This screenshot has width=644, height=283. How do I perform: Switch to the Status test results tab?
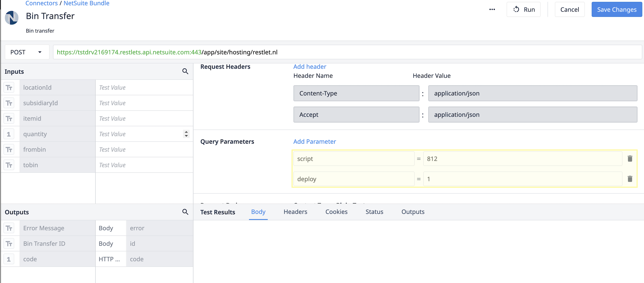[374, 212]
